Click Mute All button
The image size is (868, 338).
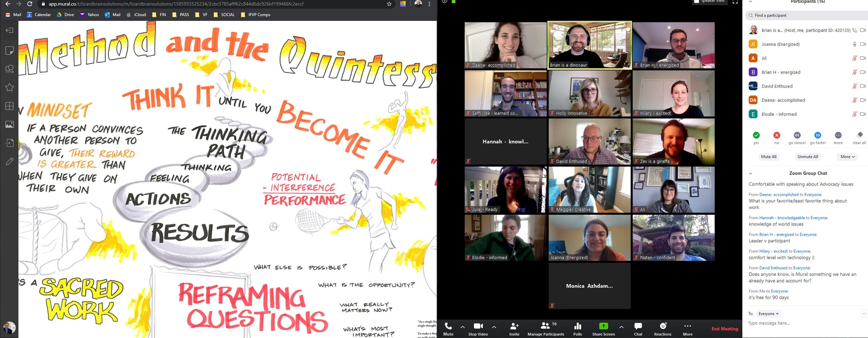(769, 157)
